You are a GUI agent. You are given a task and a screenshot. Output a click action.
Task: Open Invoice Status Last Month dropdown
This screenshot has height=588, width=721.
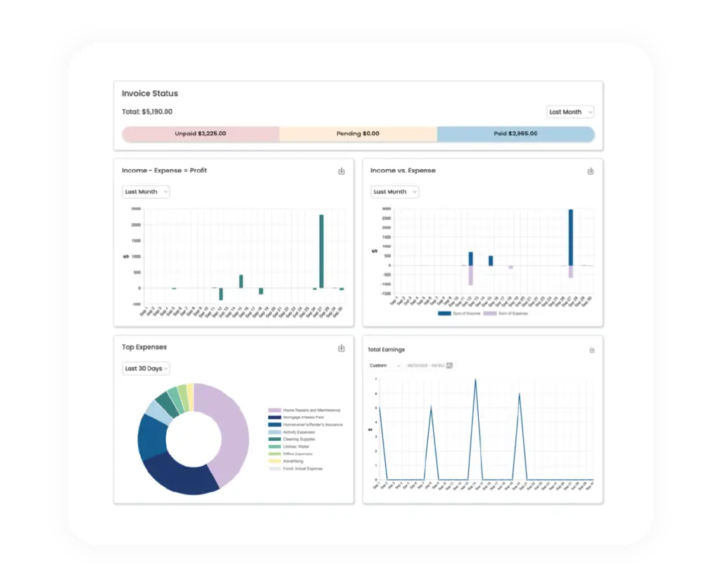click(x=570, y=112)
